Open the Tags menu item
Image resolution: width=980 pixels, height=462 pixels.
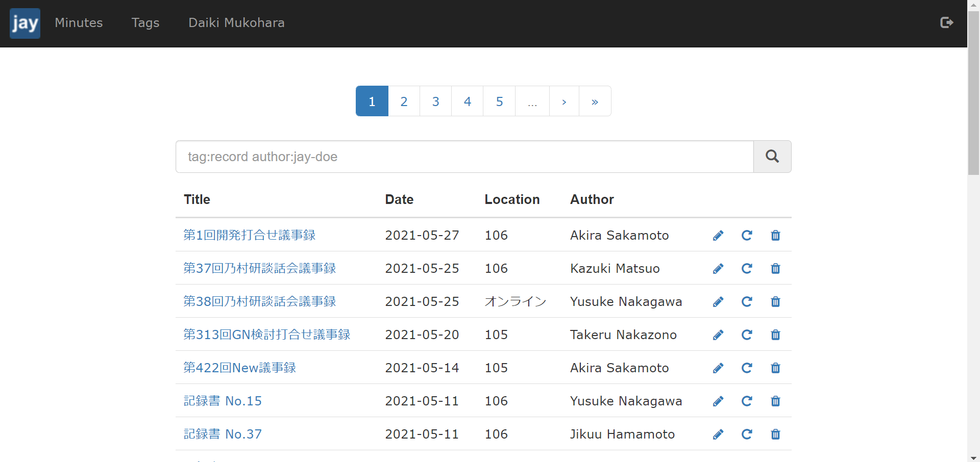click(145, 23)
